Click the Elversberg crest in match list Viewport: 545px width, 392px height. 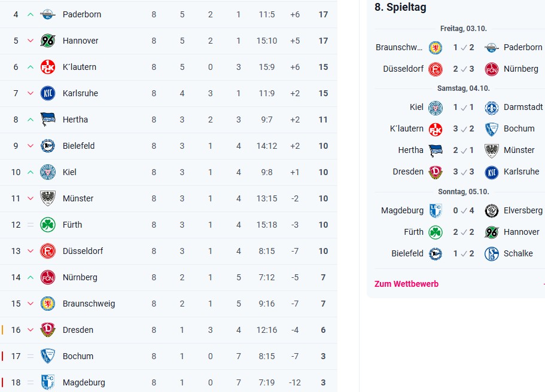click(x=492, y=210)
